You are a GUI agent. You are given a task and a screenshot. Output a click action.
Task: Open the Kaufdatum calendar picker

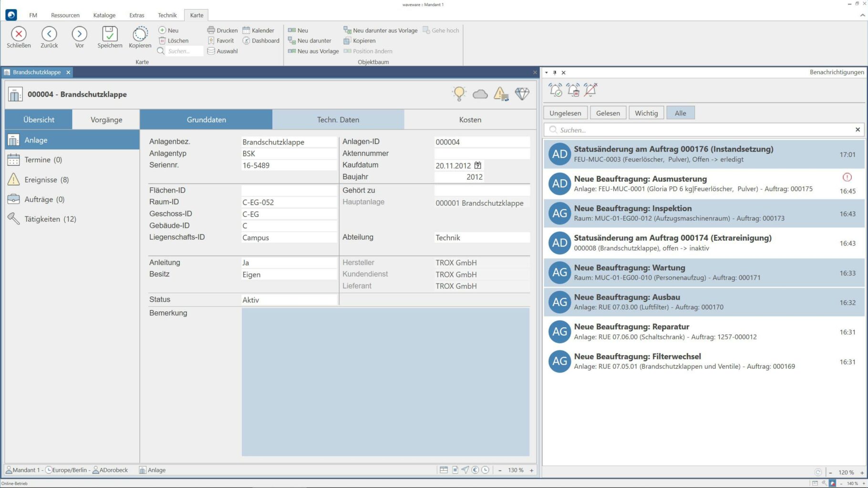coord(477,165)
